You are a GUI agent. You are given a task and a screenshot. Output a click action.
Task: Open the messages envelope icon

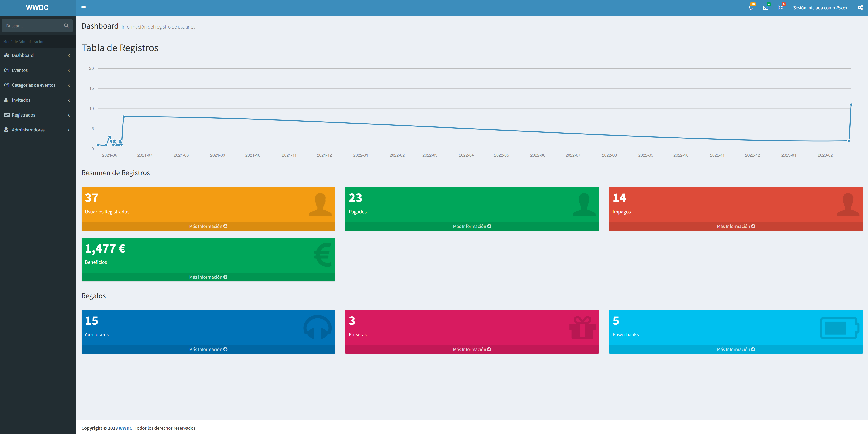(x=766, y=8)
